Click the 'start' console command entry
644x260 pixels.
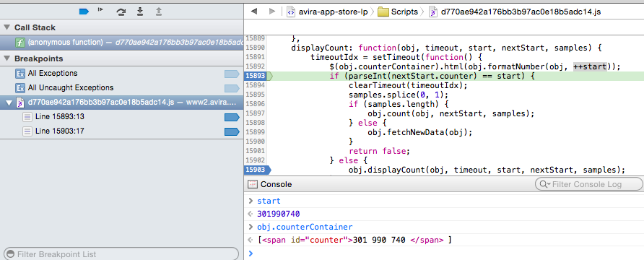[269, 201]
